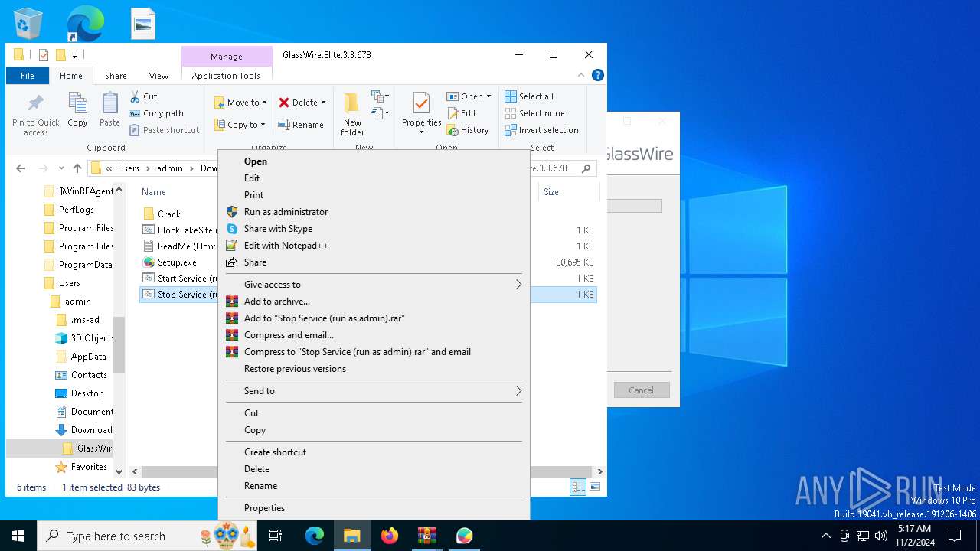The width and height of the screenshot is (980, 551).
Task: Click the red Delete ribbon icon
Action: [x=284, y=103]
